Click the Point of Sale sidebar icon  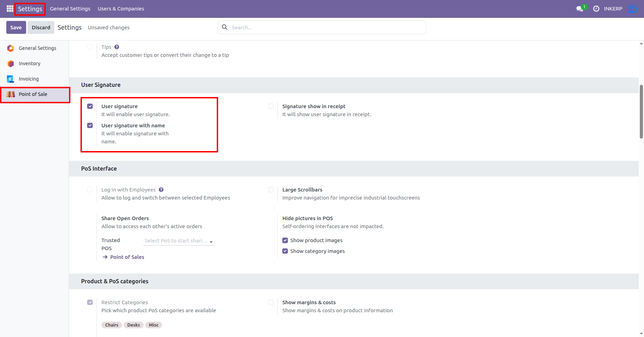point(11,94)
